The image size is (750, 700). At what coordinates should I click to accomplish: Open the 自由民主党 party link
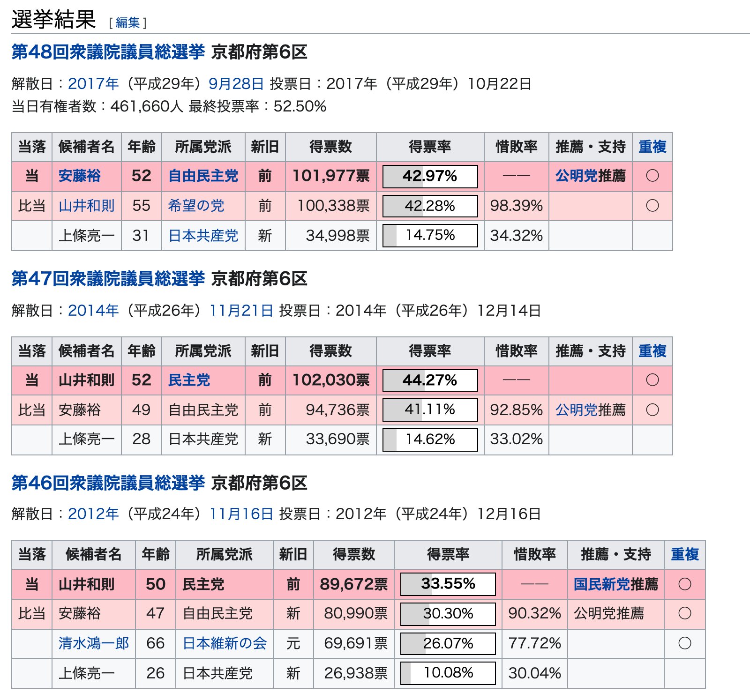point(203,176)
